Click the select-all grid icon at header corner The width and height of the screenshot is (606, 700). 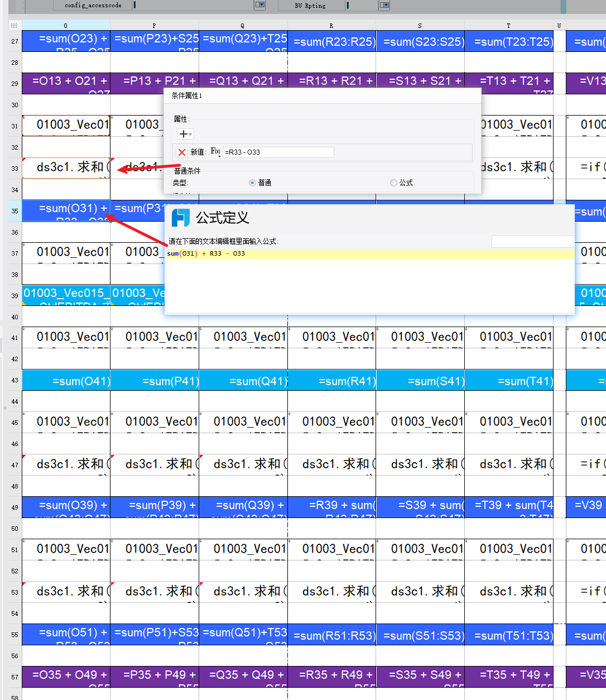tap(14, 26)
